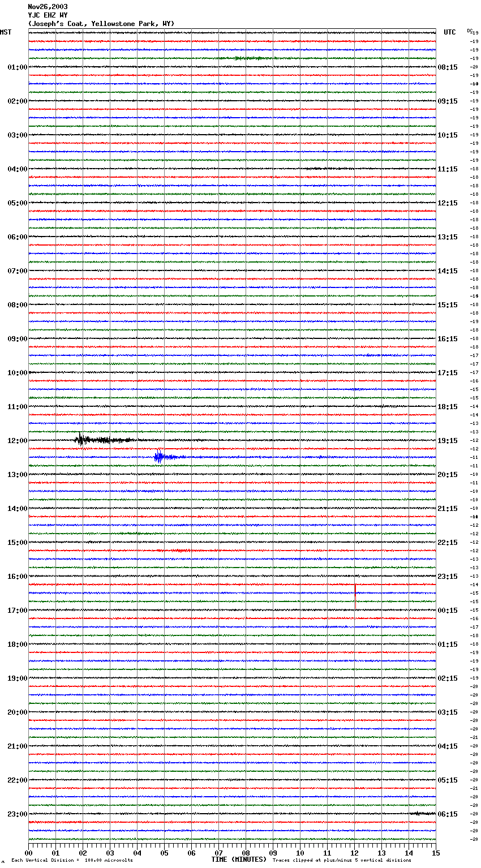Image resolution: width=481 pixels, height=868 pixels.
Task: Click the 02:00 MST time label
Action: point(18,101)
